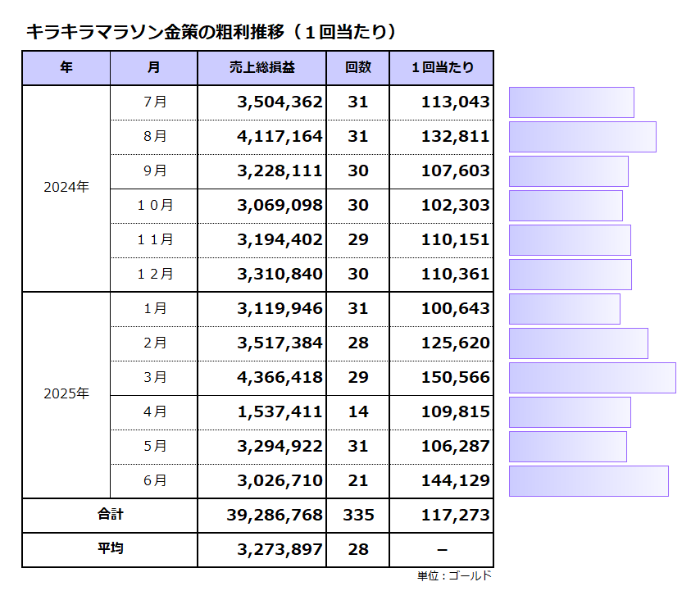700x600 pixels.
Task: Click the data bar for 3月
Action: coord(592,378)
